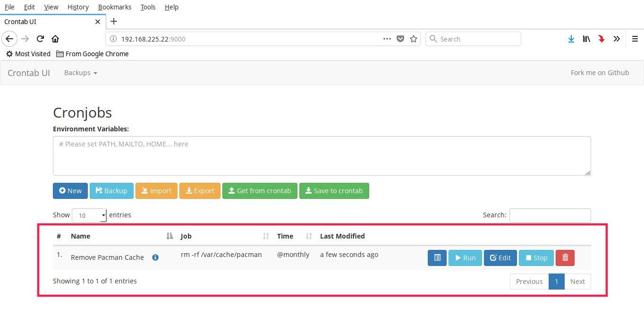This screenshot has height=325, width=644.
Task: Expand the Backups dropdown in navbar
Action: tap(80, 73)
